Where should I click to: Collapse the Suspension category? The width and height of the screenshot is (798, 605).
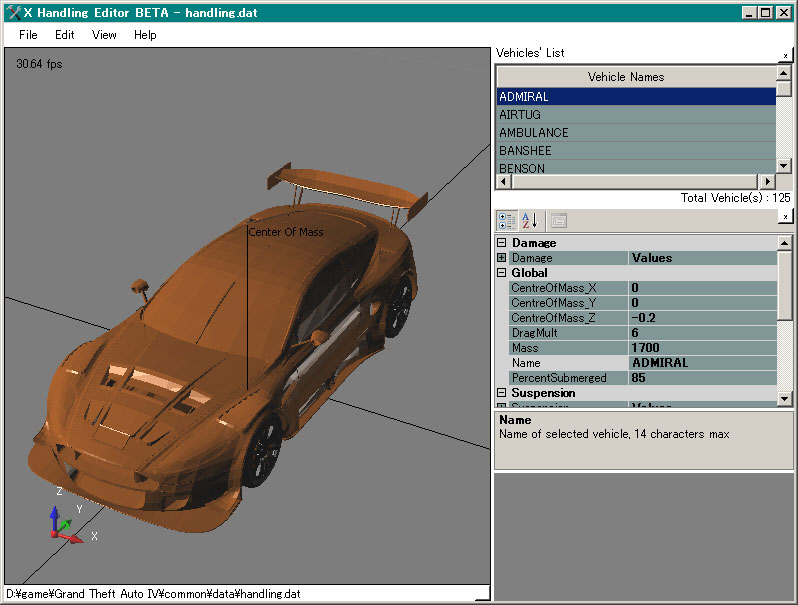502,393
